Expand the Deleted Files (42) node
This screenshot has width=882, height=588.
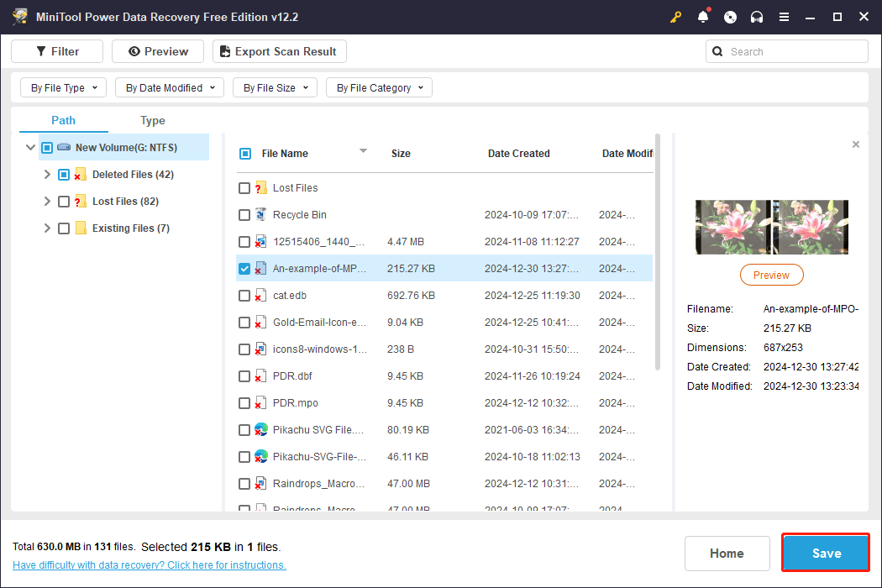point(47,175)
